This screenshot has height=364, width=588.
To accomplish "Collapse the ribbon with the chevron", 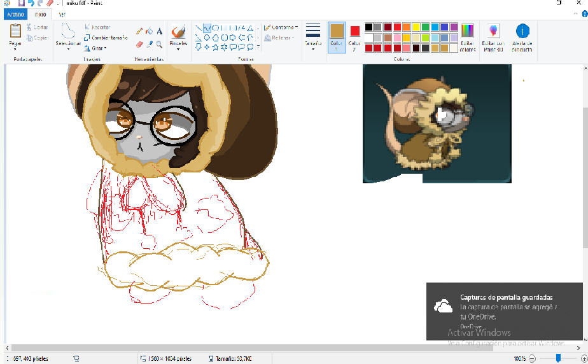I will tap(576, 14).
